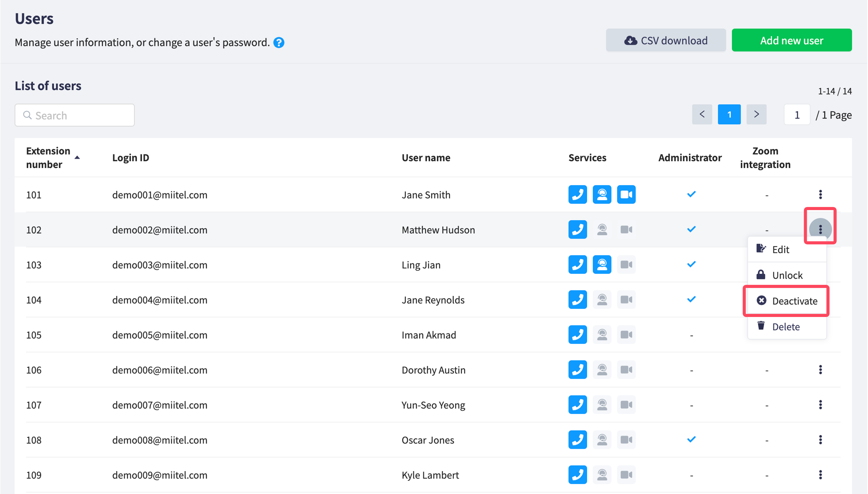Select login ID demo005@miitel.com

159,335
